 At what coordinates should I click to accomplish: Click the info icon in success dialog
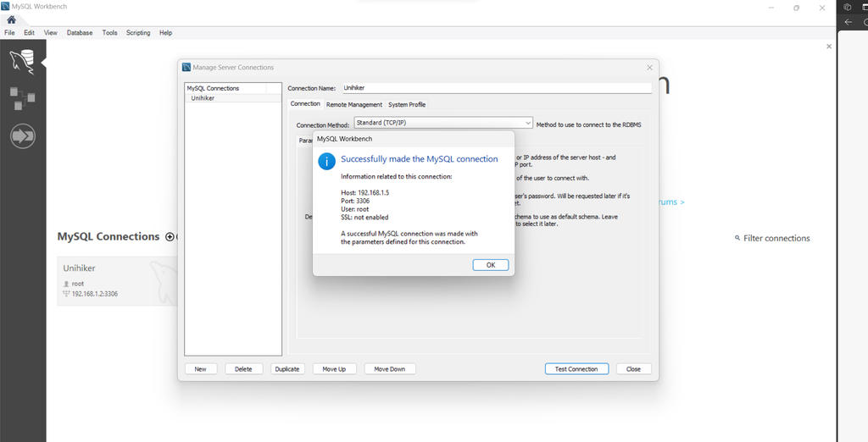[326, 161]
